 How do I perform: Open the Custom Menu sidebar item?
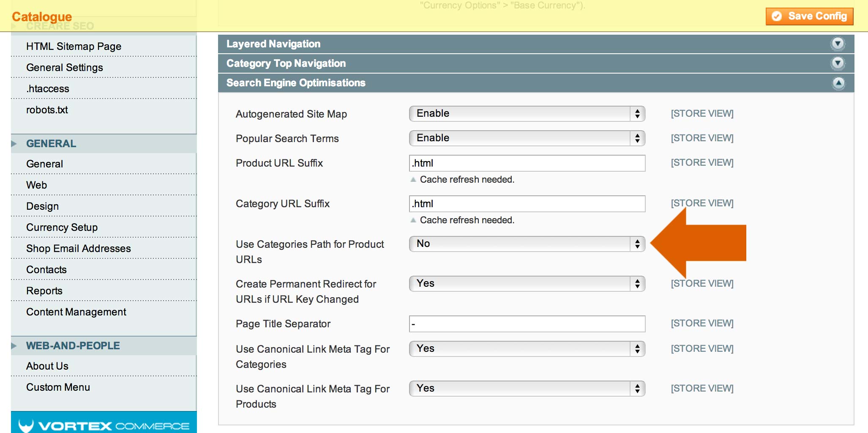pyautogui.click(x=104, y=387)
